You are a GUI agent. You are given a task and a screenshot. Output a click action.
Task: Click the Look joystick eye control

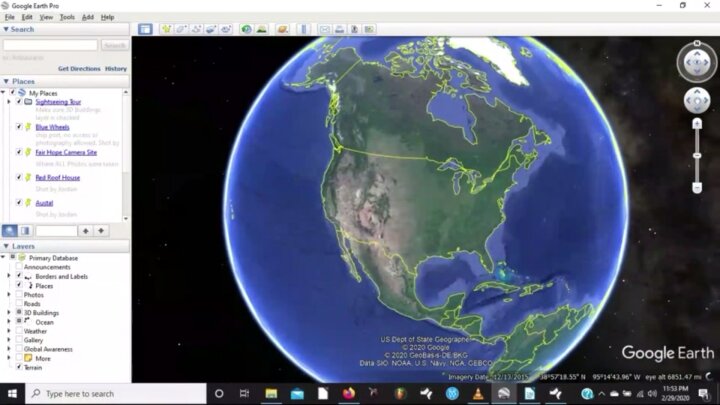(x=697, y=62)
